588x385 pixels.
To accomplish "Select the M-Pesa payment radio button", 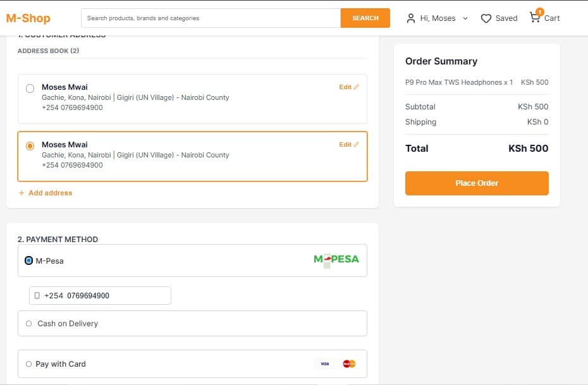I will click(27, 259).
